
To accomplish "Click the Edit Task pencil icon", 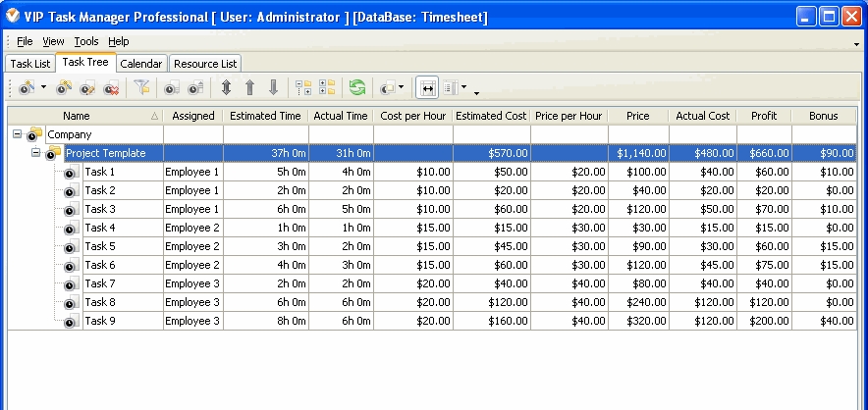I will [87, 88].
